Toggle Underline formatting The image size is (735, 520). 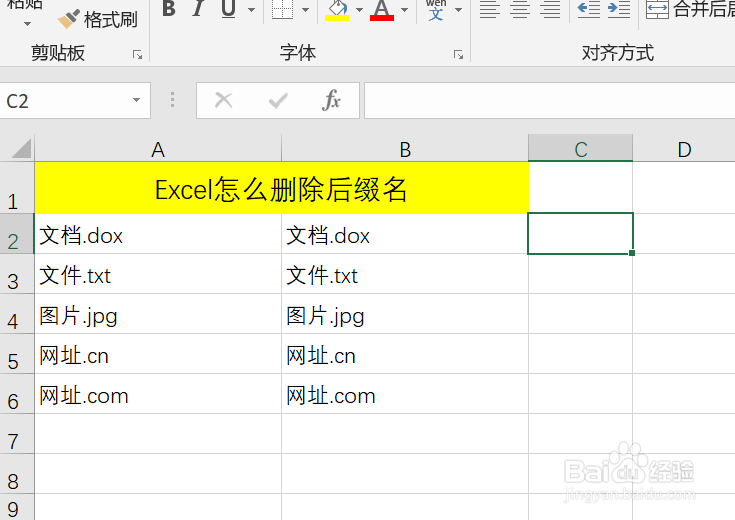(x=228, y=8)
